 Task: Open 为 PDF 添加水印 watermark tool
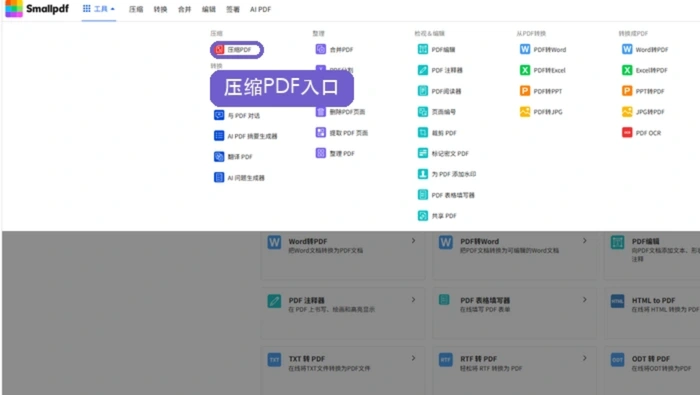[447, 174]
